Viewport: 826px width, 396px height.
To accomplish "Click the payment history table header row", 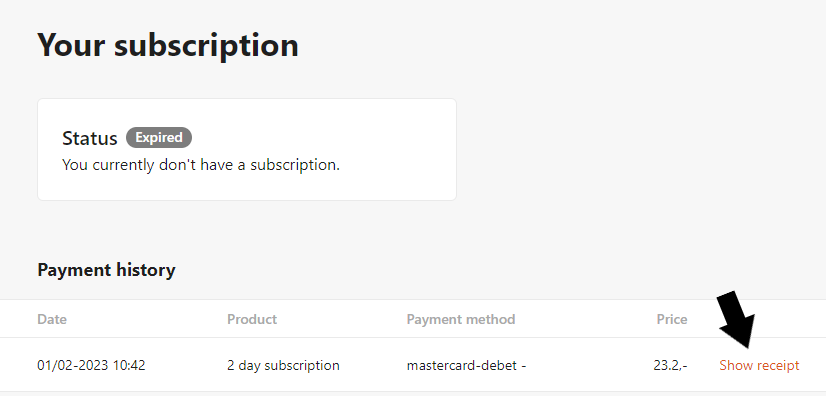I will click(413, 319).
